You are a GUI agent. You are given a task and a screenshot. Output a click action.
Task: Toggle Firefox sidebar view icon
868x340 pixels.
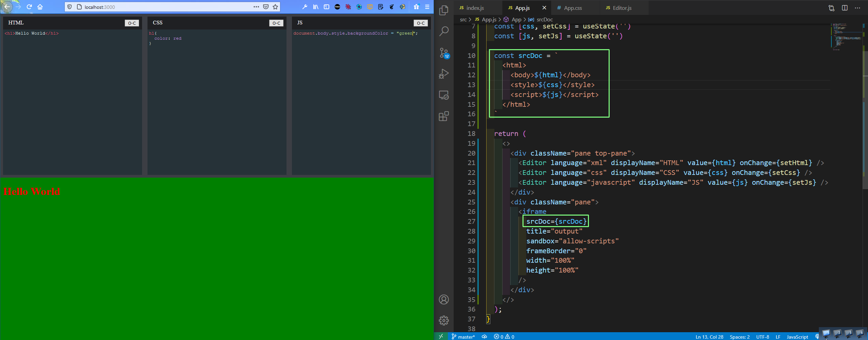pos(327,7)
